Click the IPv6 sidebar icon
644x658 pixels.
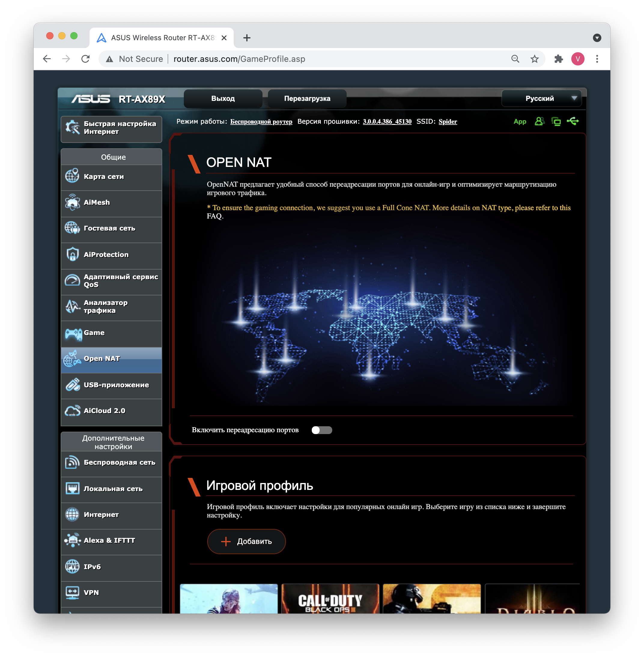coord(72,566)
